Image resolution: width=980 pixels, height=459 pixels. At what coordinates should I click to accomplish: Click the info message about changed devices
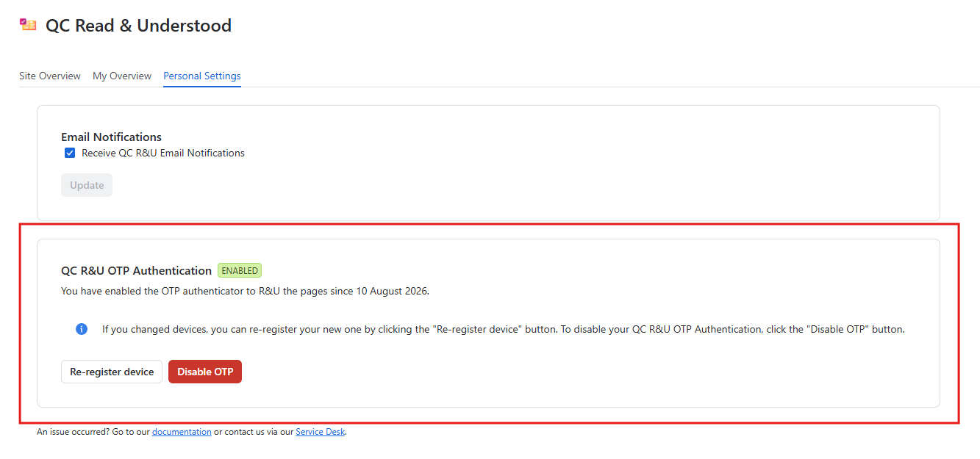click(x=503, y=329)
